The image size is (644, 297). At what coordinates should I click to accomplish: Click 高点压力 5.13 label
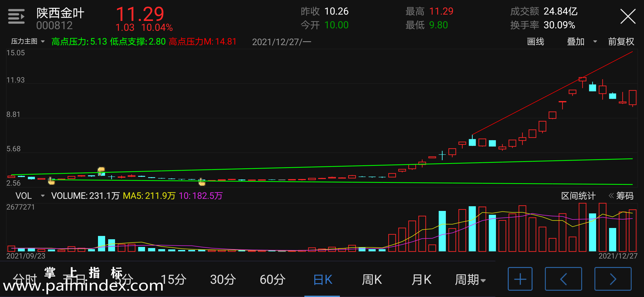pyautogui.click(x=79, y=42)
